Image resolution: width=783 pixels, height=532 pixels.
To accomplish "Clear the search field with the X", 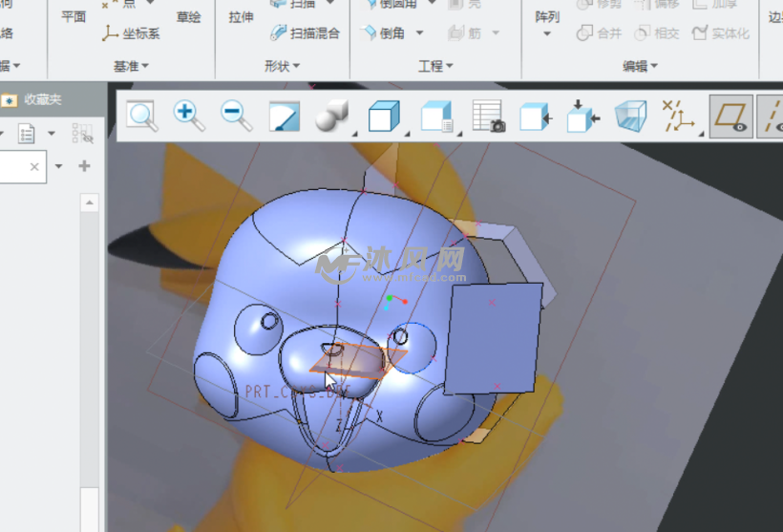I will click(x=34, y=166).
